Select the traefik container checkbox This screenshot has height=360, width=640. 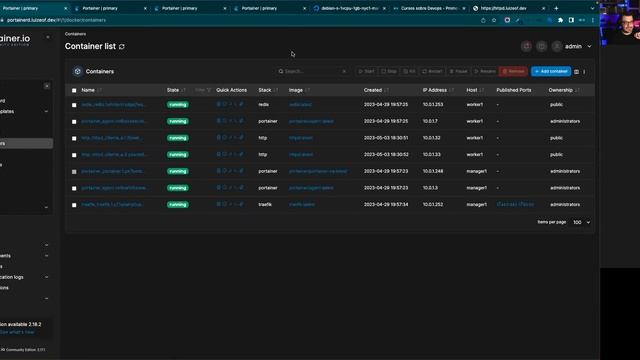(x=74, y=205)
